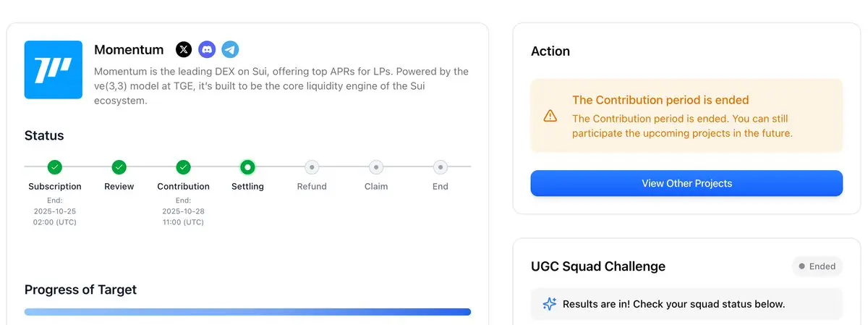The height and width of the screenshot is (325, 868).
Task: Click View Other Projects button
Action: point(686,183)
